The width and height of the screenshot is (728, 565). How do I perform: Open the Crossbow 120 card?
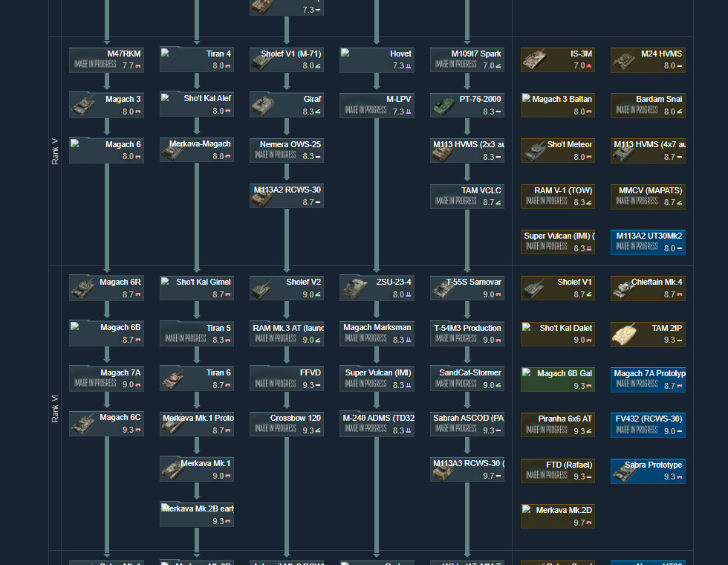tap(287, 424)
